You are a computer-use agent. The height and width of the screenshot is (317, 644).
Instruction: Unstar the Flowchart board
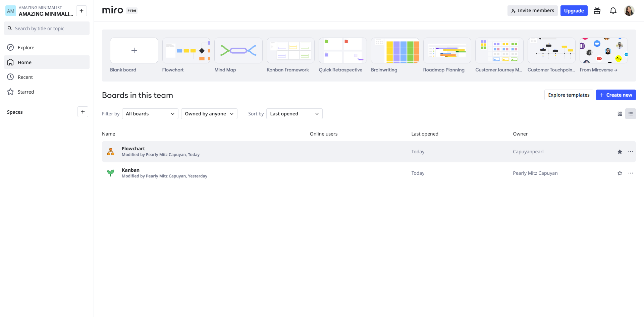620,152
